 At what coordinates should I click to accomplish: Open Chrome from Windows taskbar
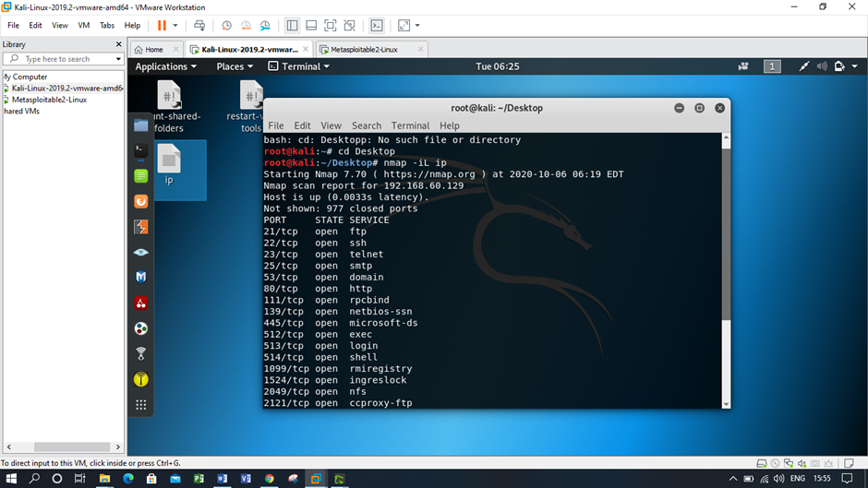[x=270, y=479]
